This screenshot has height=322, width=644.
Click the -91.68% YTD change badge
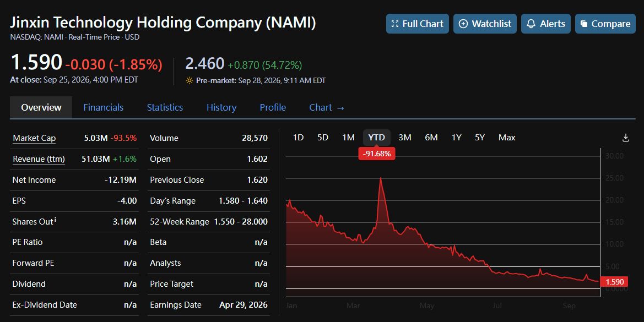(377, 154)
